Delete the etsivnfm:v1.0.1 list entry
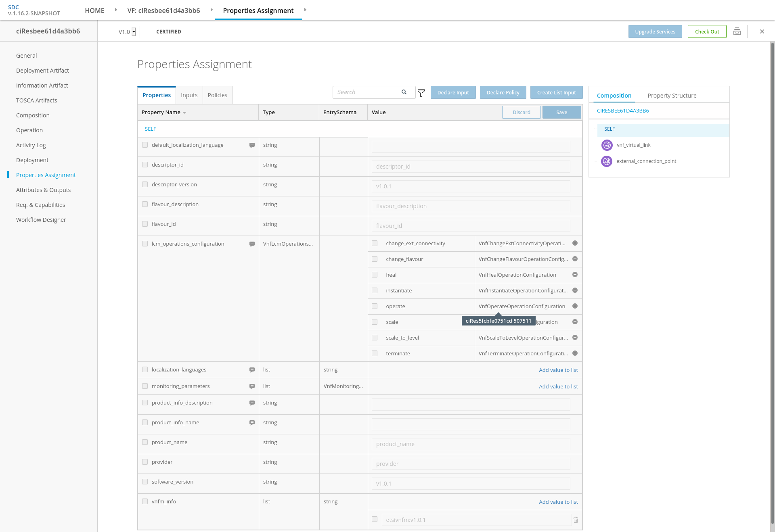 [576, 520]
